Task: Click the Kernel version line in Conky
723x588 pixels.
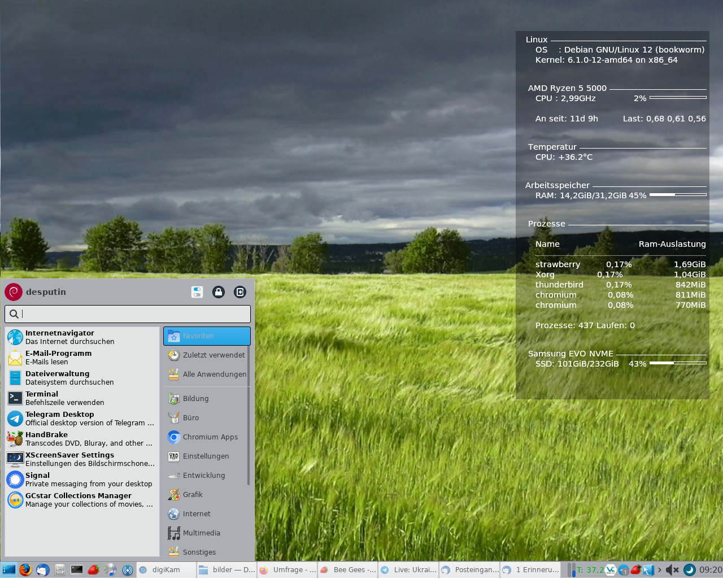Action: tap(606, 60)
